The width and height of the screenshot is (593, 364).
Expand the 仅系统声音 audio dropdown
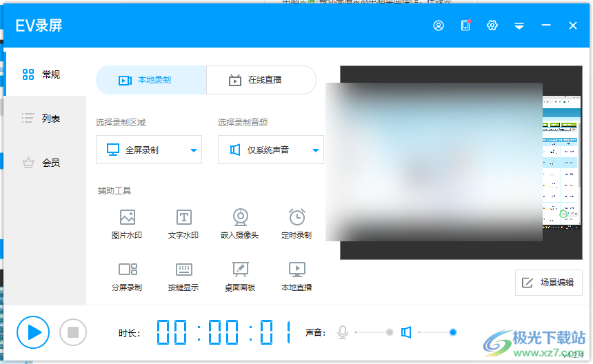coord(271,150)
